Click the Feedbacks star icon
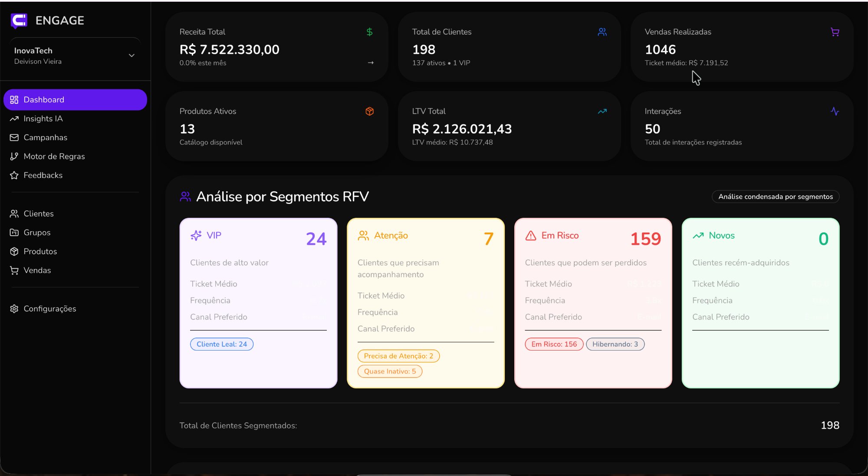Screen dimensions: 868x476 [x=14, y=175]
